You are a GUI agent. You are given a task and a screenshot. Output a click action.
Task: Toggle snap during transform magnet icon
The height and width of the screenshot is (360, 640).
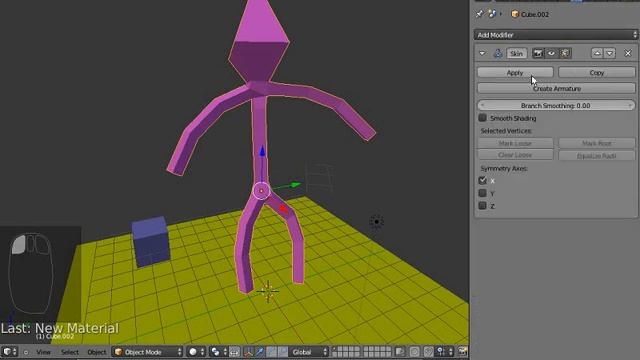(428, 352)
